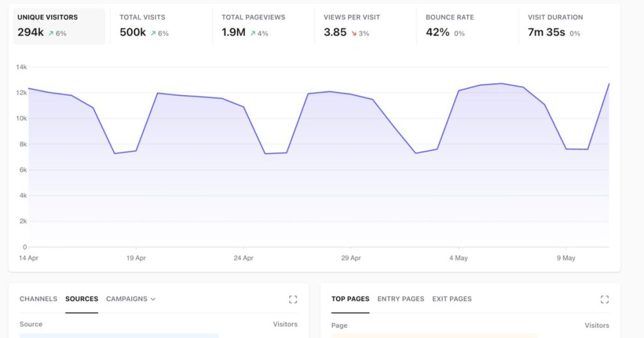Click the '12k' y-axis label
The image size is (644, 338).
point(21,93)
